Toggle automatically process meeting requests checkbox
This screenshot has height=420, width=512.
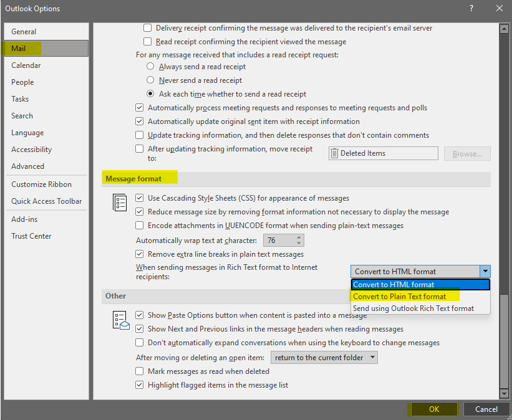pos(140,107)
